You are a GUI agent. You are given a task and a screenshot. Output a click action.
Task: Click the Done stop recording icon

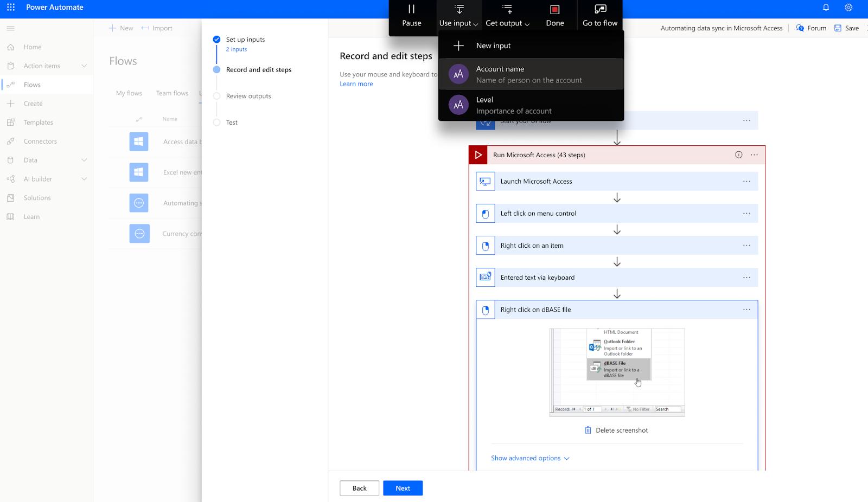pos(554,10)
